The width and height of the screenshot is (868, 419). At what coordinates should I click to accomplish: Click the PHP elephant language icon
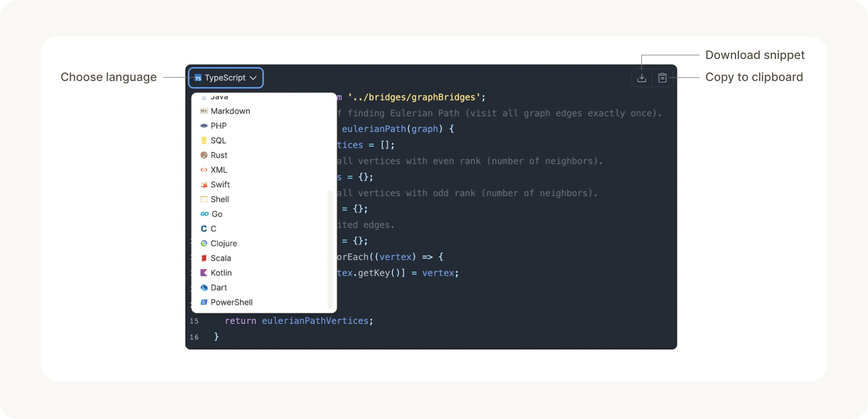pyautogui.click(x=205, y=126)
